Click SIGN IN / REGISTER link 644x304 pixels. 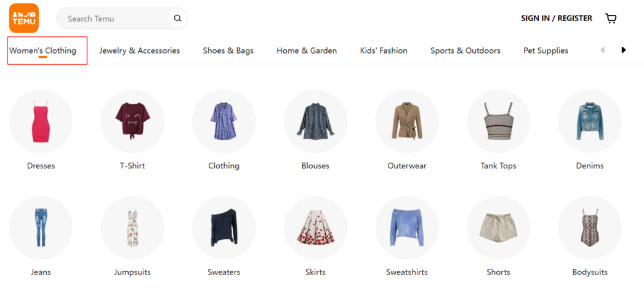tap(557, 18)
